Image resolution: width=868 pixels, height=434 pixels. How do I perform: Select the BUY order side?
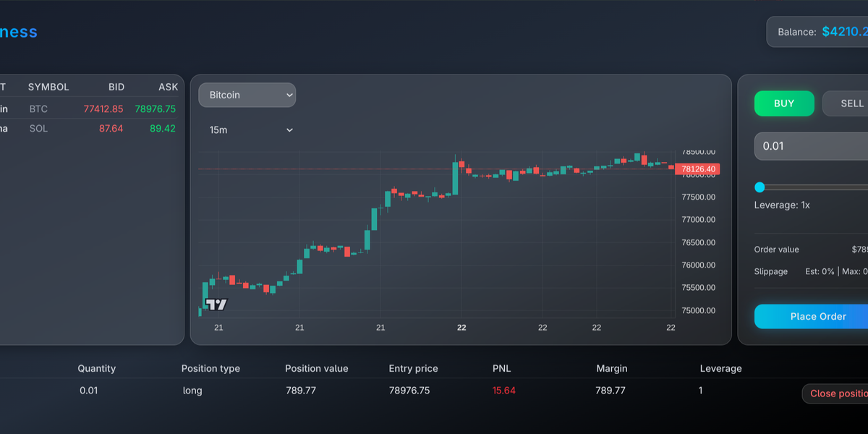tap(784, 103)
